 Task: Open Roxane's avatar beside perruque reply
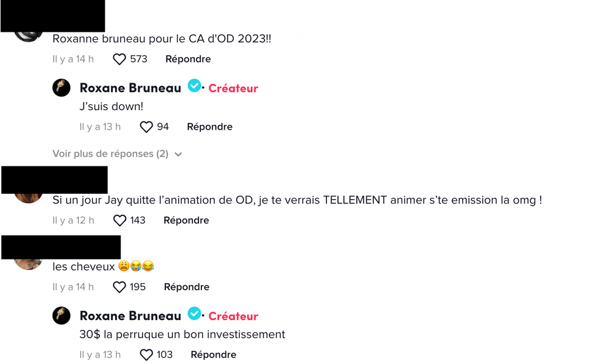click(x=61, y=316)
